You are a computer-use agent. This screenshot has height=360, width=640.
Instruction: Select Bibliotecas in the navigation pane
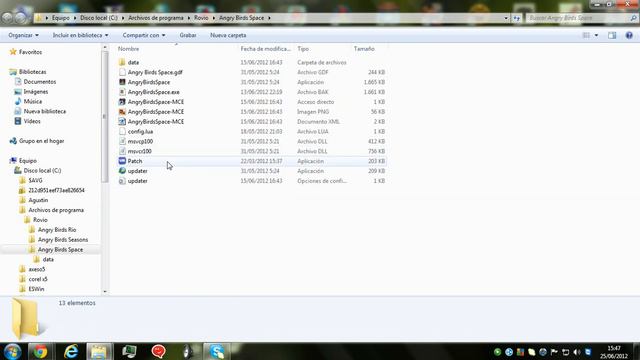[x=33, y=72]
